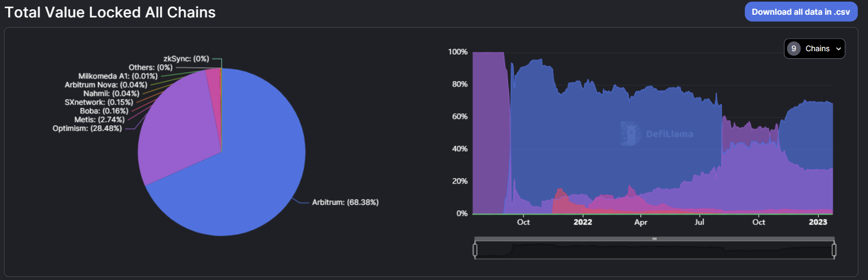Click the left handle of time range slider
Viewport: 868px width, 280px height.
475,250
